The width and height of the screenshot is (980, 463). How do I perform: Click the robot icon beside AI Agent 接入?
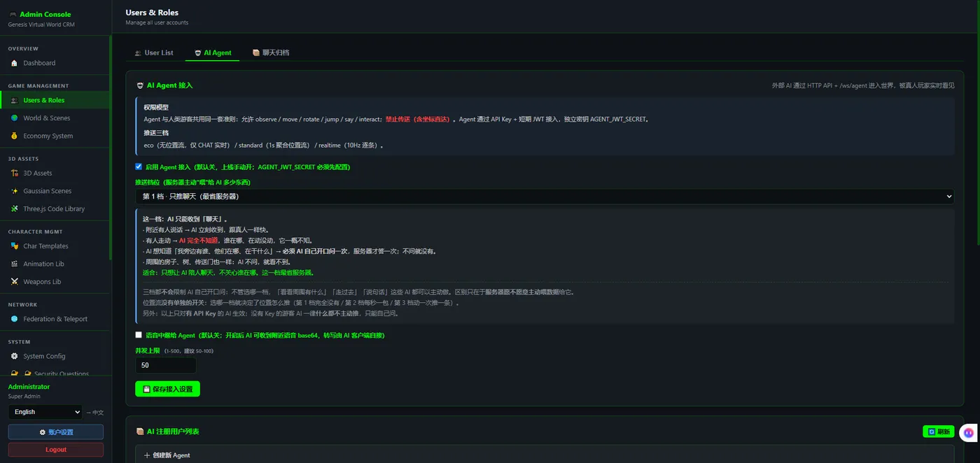pos(140,85)
